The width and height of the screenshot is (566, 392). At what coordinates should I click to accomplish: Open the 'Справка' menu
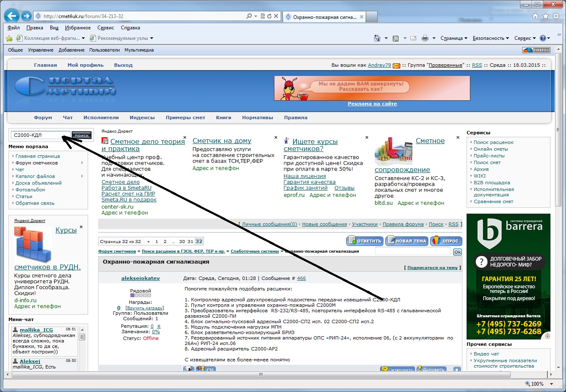point(130,28)
